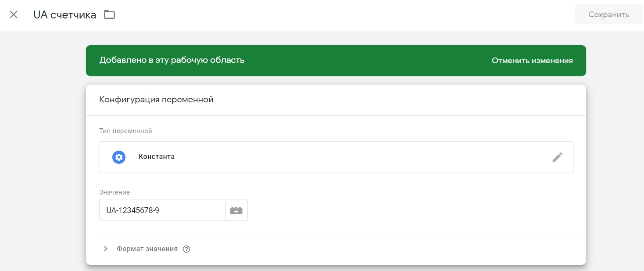
Task: Edit the variable name UA счетчика
Action: tap(64, 14)
